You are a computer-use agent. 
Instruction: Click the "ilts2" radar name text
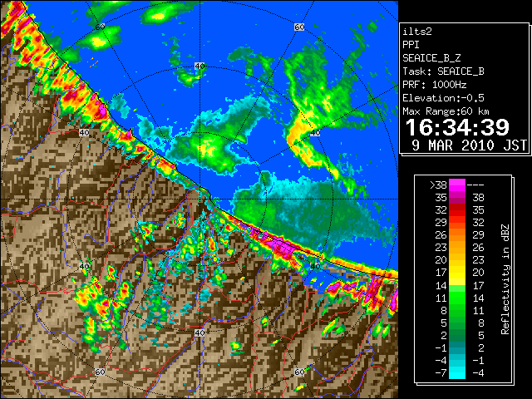tap(417, 32)
